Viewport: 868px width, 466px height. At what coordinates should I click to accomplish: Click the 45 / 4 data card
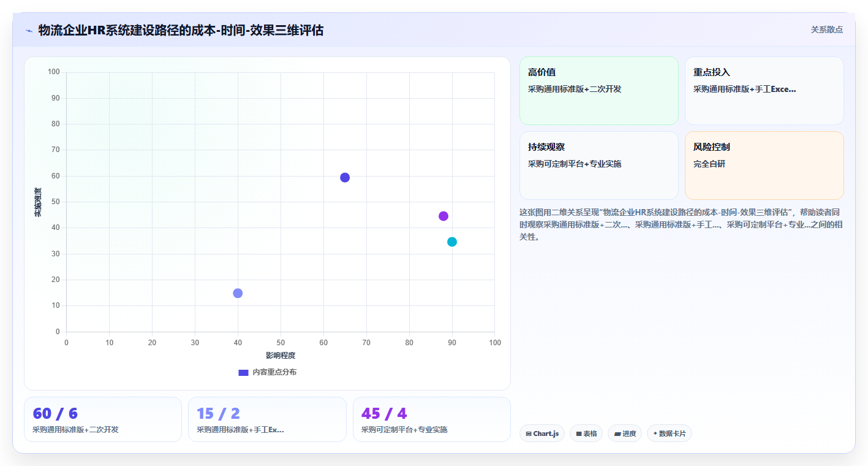432,419
